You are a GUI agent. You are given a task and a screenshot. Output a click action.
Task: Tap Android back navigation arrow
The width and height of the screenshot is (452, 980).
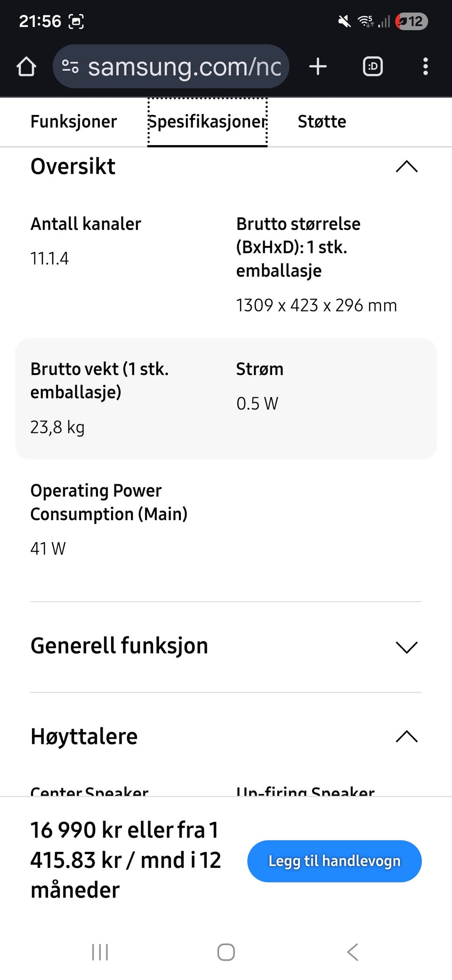[x=353, y=952]
